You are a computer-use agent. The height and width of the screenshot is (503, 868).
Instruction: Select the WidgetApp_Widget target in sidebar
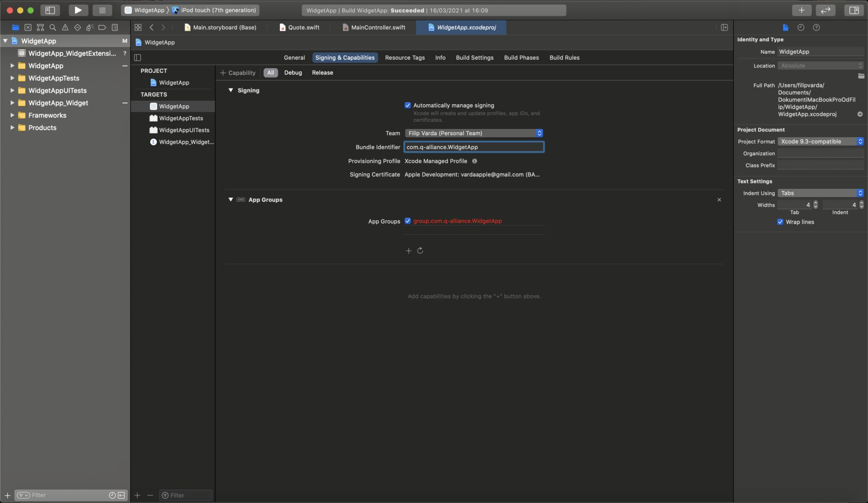point(186,142)
